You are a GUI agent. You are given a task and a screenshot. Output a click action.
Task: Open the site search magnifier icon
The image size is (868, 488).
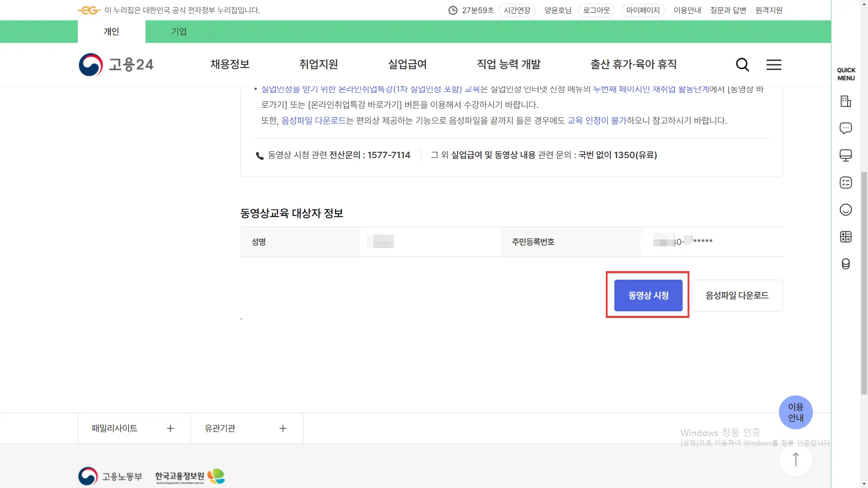click(x=742, y=65)
